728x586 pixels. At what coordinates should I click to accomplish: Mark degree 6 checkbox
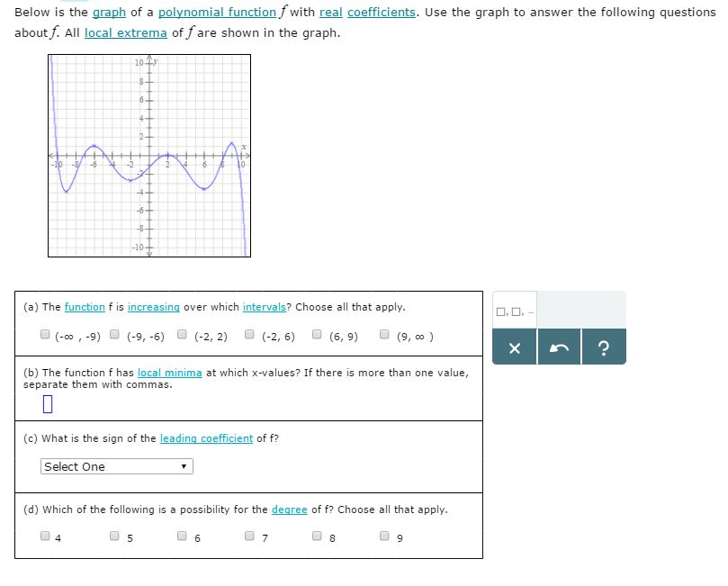pyautogui.click(x=182, y=536)
